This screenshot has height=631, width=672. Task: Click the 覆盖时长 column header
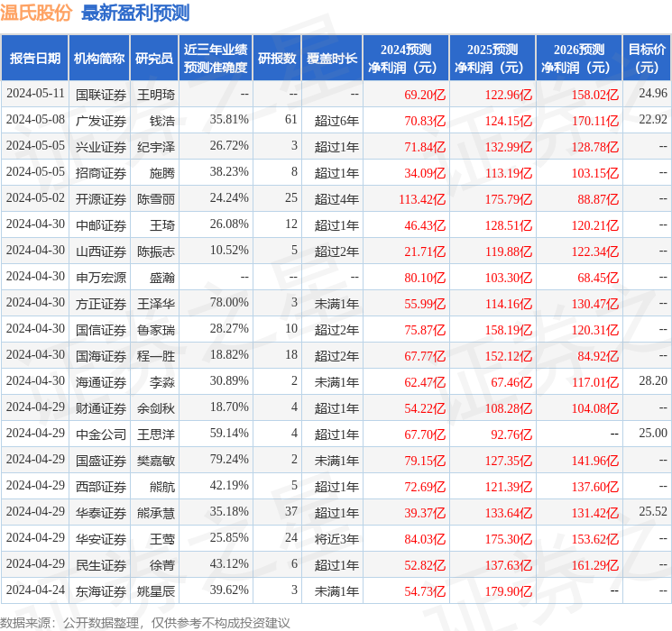[x=332, y=59]
